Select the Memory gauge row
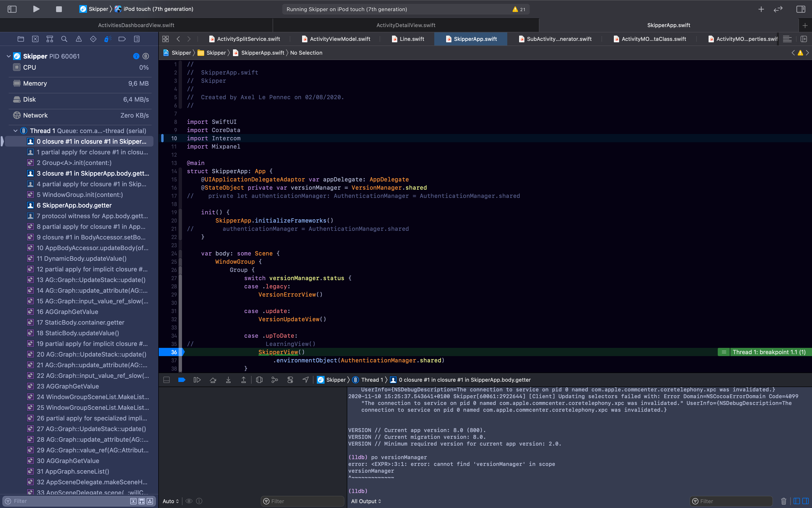 pyautogui.click(x=80, y=83)
